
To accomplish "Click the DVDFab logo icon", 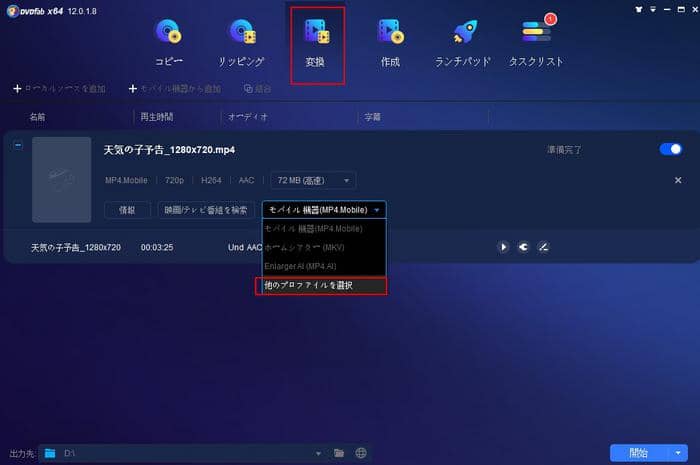I will click(12, 11).
